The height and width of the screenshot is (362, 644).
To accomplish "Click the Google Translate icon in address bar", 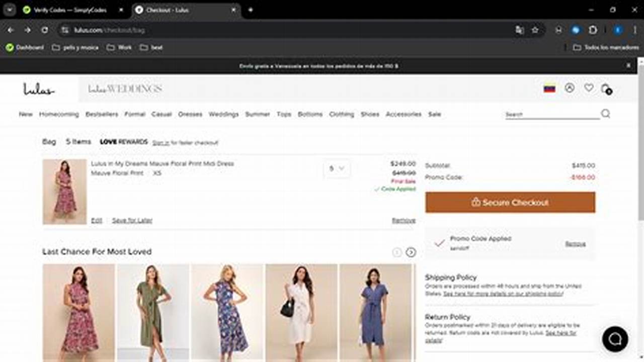I will [x=519, y=30].
